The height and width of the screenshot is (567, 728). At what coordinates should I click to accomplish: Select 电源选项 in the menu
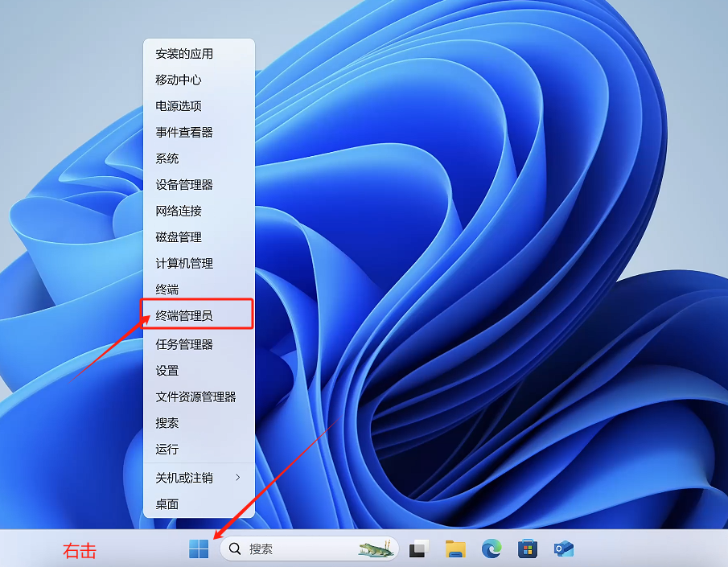click(177, 105)
